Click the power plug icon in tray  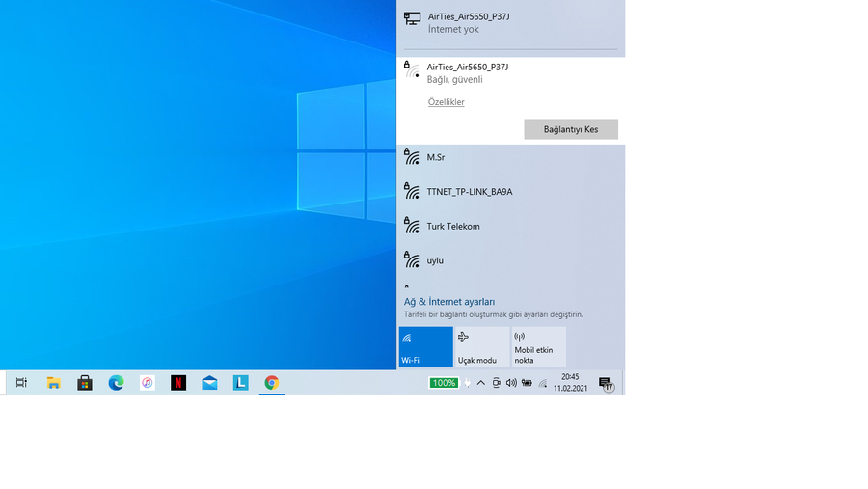click(x=467, y=383)
